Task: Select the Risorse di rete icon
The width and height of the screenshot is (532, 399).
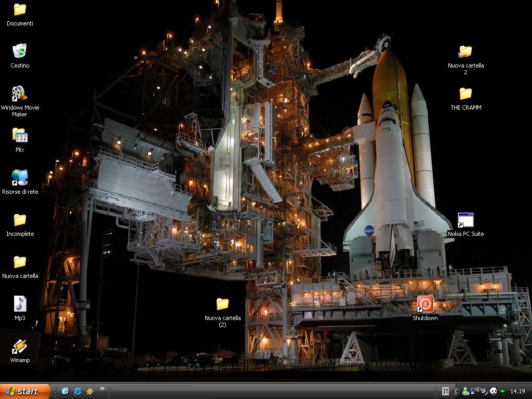Action: pos(20,182)
